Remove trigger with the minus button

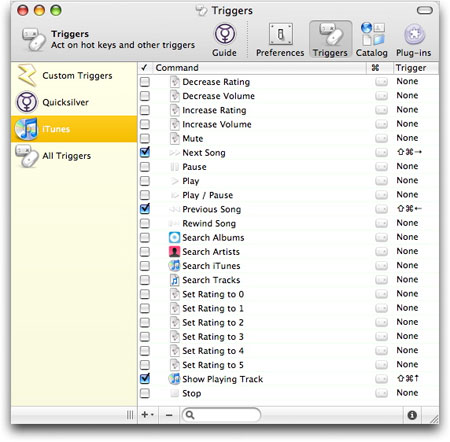[x=169, y=415]
